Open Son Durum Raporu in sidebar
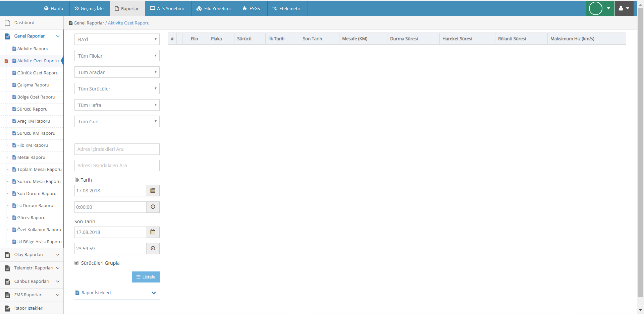 [37, 194]
